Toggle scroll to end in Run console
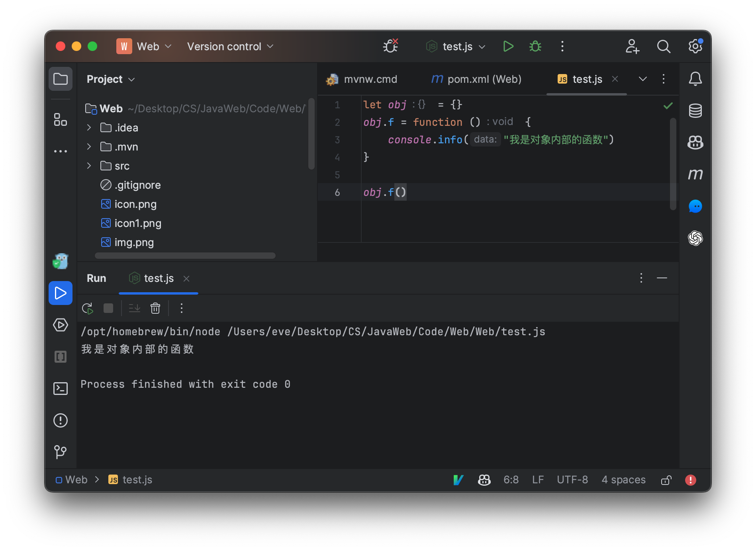The image size is (756, 551). (135, 308)
